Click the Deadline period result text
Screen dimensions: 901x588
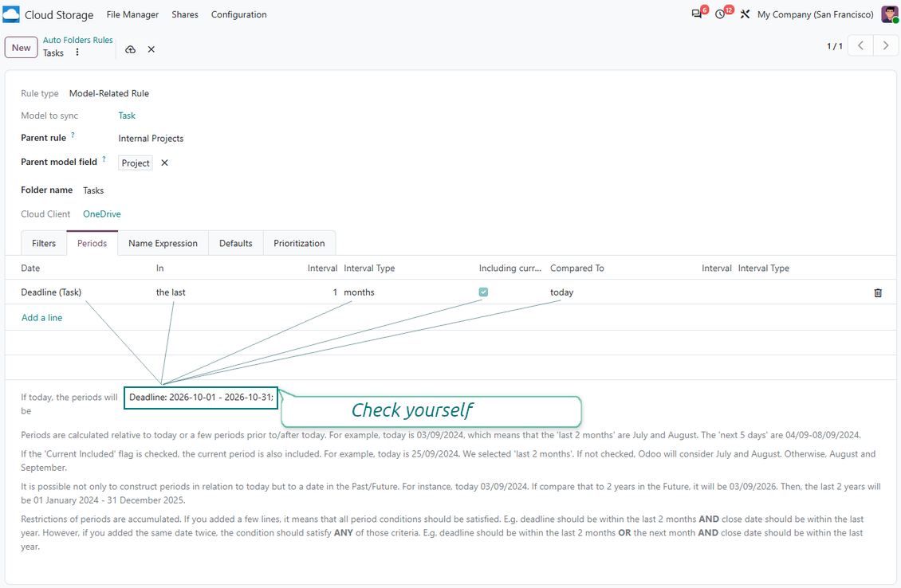tap(201, 398)
